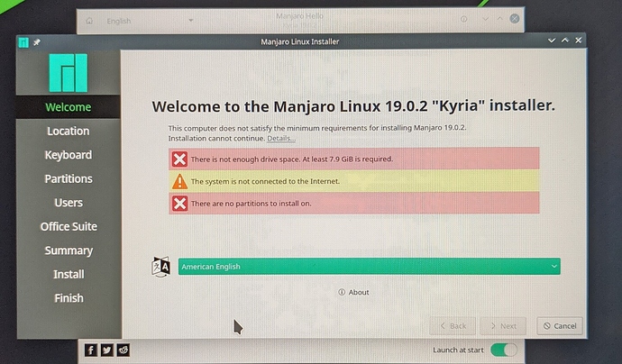Select the Summary step in sidebar
Image resolution: width=622 pixels, height=364 pixels.
(69, 250)
